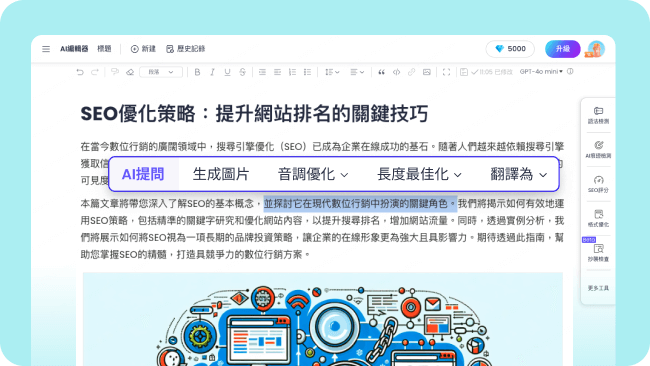This screenshot has height=366, width=650.
Task: Click the eraser clear-format icon
Action: 130,72
